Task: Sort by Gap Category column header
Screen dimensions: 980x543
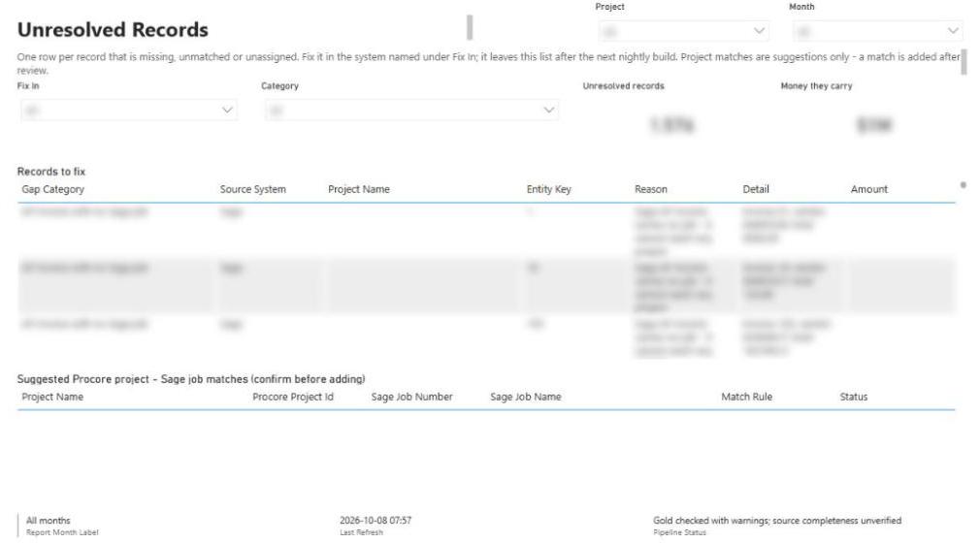Action: [x=53, y=189]
